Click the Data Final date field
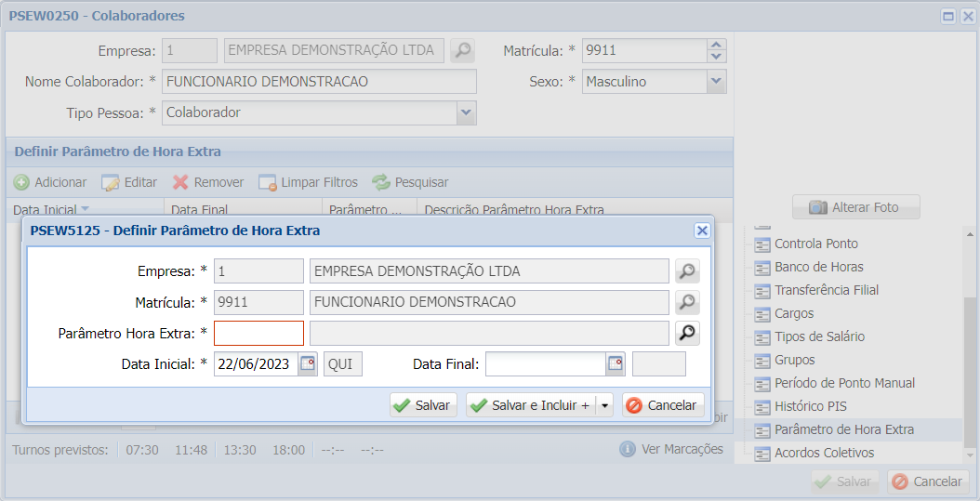Viewport: 980px width, 501px height. 545,363
